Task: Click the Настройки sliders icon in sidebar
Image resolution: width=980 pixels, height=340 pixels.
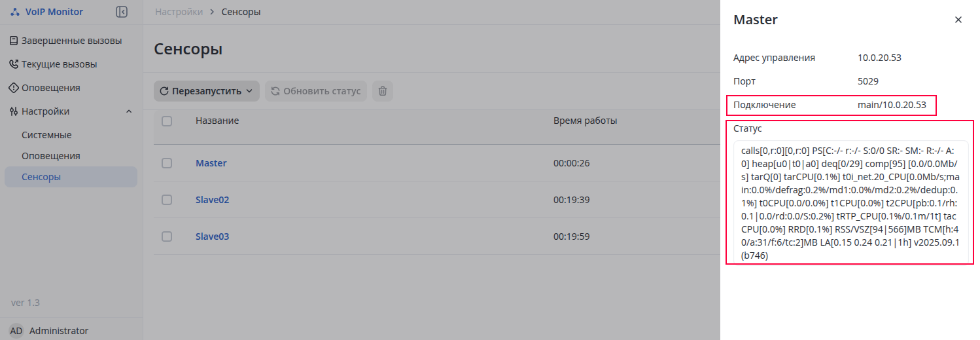Action: point(14,111)
